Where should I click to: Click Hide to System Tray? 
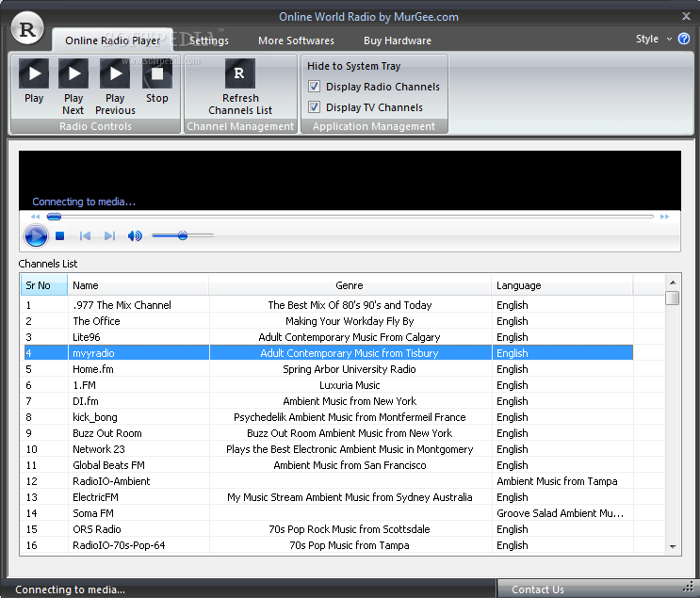[353, 66]
